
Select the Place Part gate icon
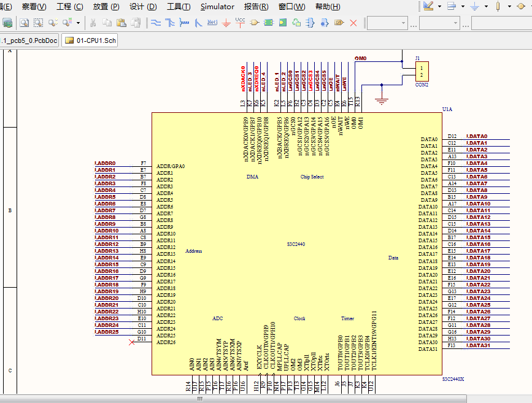point(255,23)
